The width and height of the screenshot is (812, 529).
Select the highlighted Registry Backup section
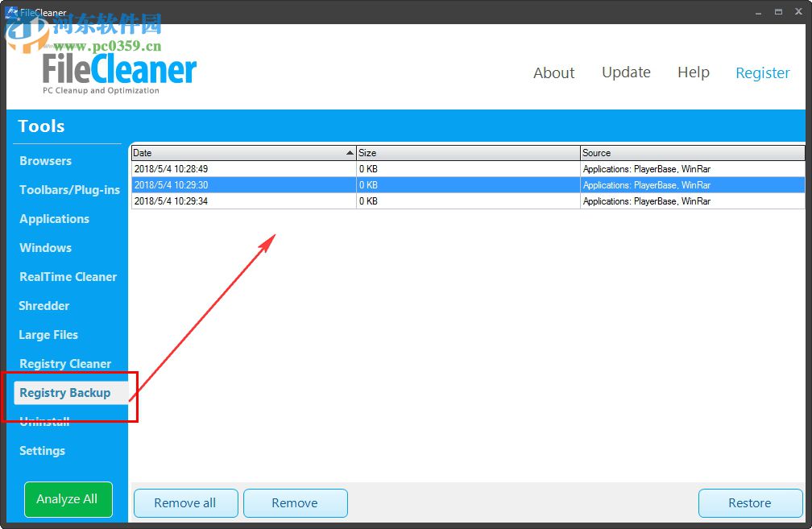[64, 393]
